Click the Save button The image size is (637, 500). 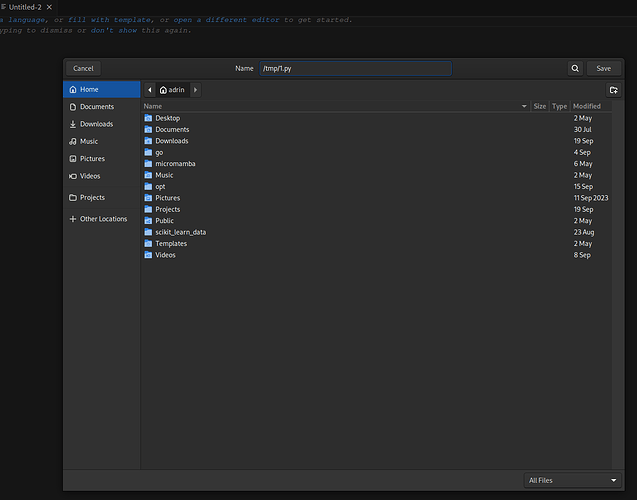pyautogui.click(x=603, y=68)
